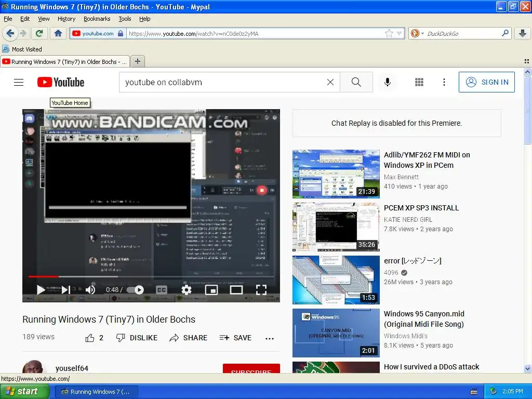Click the YouTube logo
The width and height of the screenshot is (532, 399).
61,82
